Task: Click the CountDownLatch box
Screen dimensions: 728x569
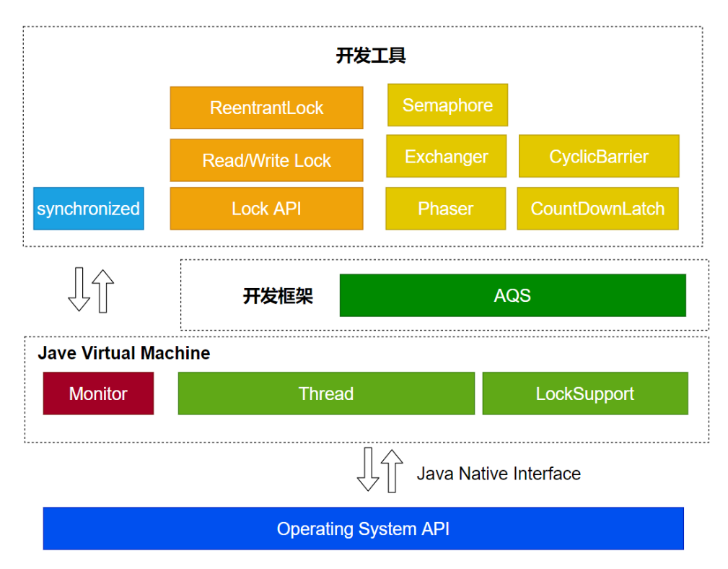Action: point(597,209)
